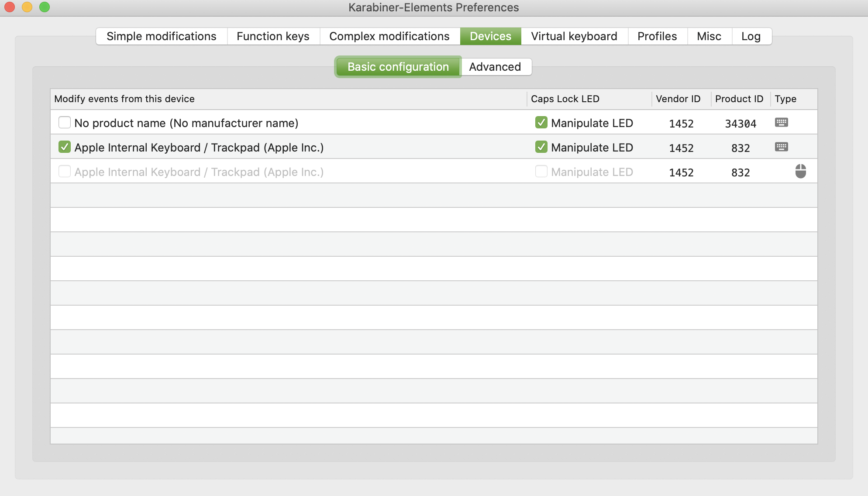View the Log tab
This screenshot has width=868, height=496.
pos(751,36)
